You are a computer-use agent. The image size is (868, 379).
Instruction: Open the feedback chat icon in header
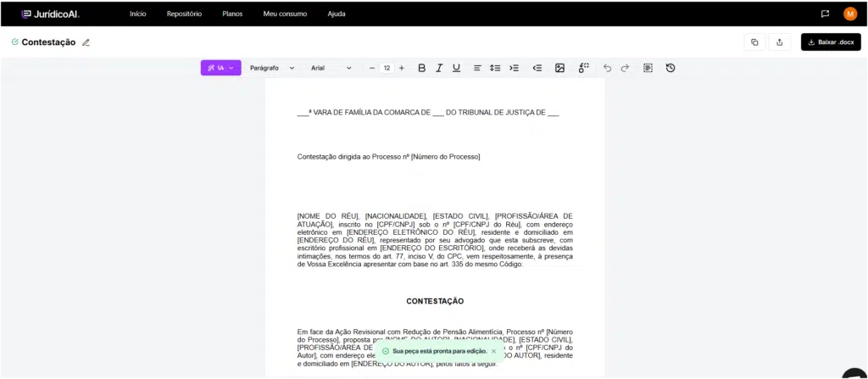(x=825, y=14)
